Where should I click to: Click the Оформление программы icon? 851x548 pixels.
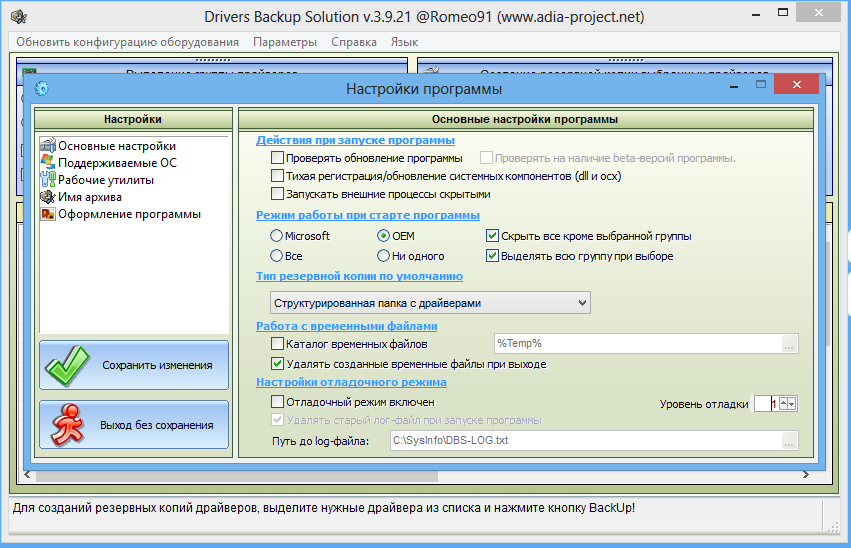pos(47,214)
